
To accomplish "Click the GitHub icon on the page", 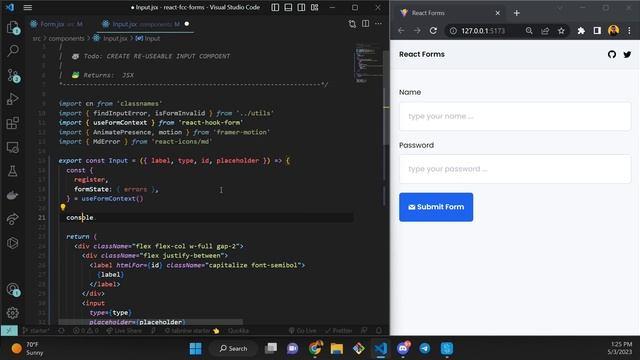I will click(612, 54).
